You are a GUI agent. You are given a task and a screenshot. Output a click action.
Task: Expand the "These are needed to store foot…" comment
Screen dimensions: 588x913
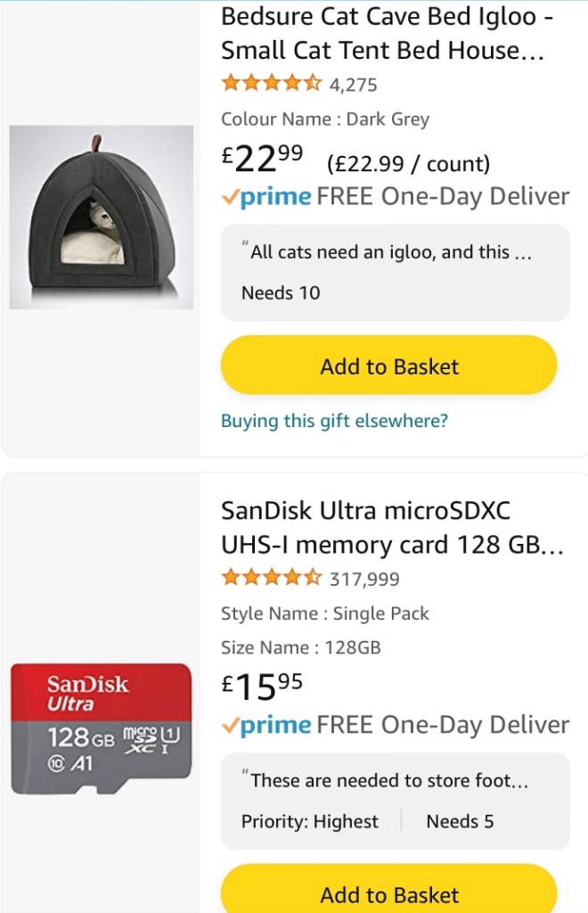389,781
